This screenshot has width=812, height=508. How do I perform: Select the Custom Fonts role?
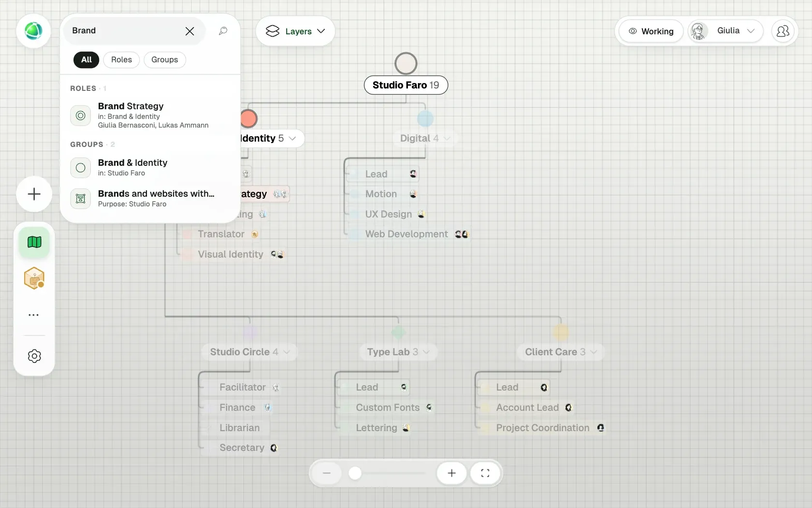(387, 408)
